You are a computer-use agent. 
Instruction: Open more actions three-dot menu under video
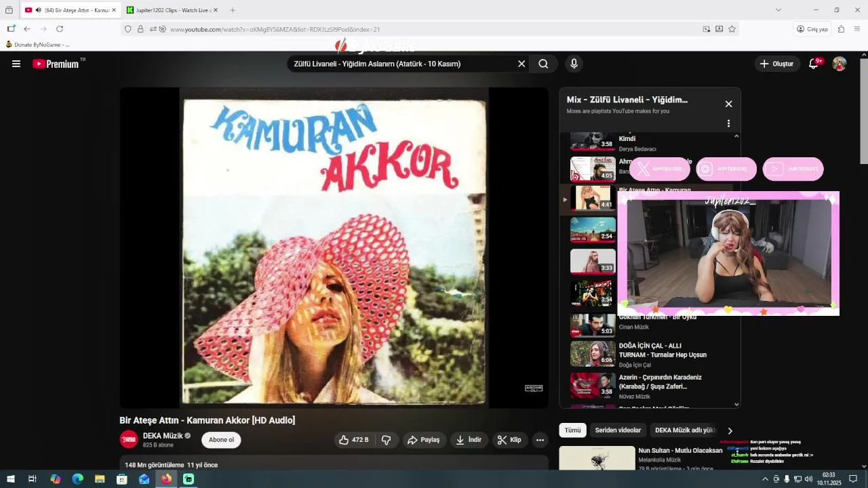[x=540, y=440]
